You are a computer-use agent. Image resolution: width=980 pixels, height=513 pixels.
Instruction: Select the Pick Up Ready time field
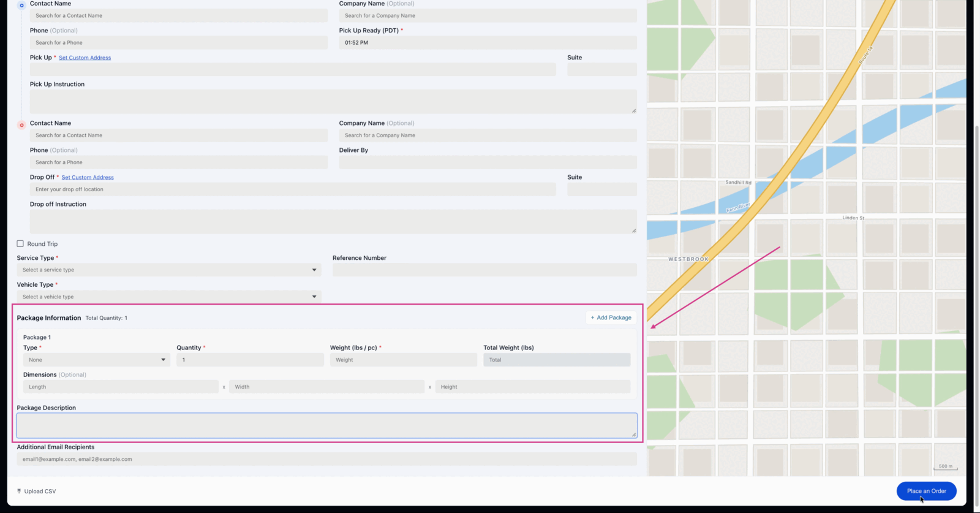(x=488, y=42)
